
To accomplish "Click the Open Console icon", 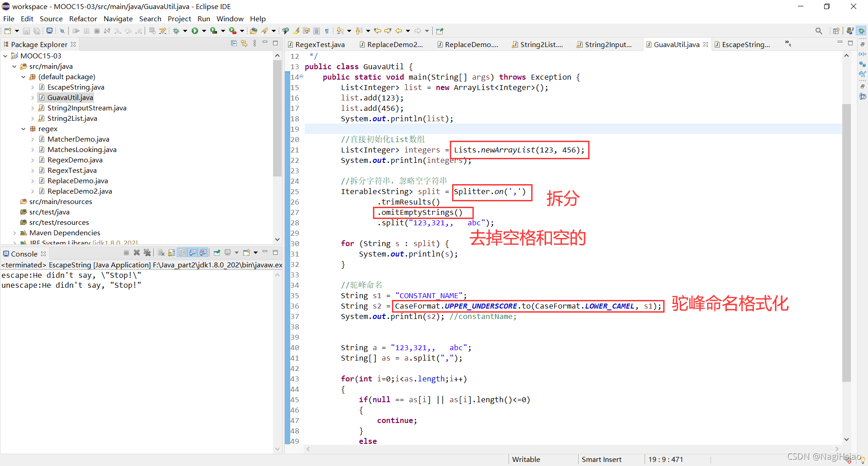I will point(246,252).
